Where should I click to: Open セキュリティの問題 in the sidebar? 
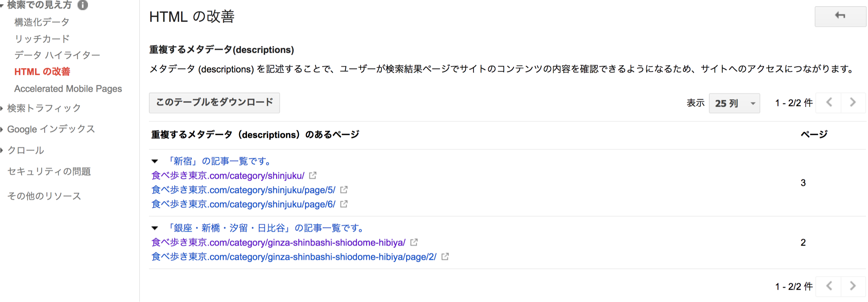coord(49,171)
